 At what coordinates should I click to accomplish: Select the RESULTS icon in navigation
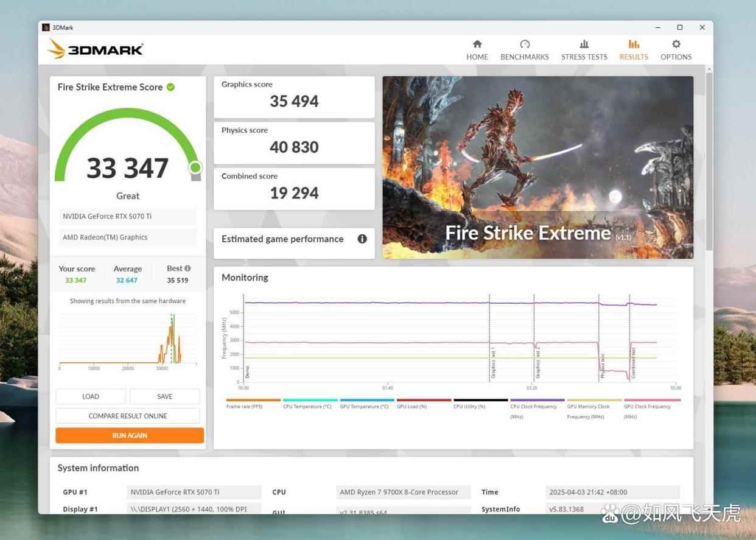point(634,44)
